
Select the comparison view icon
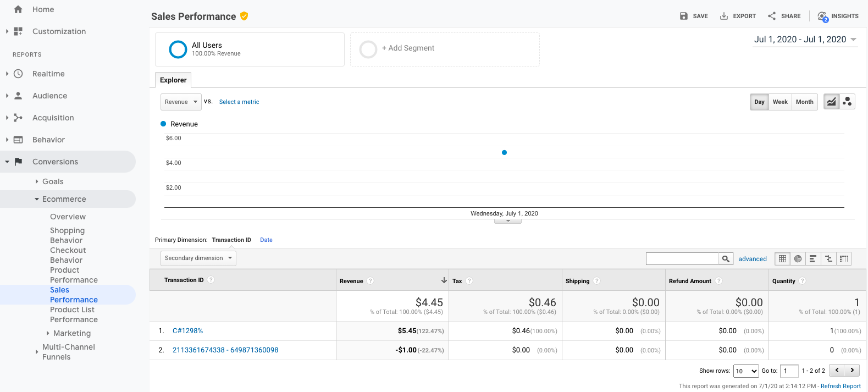click(x=828, y=258)
